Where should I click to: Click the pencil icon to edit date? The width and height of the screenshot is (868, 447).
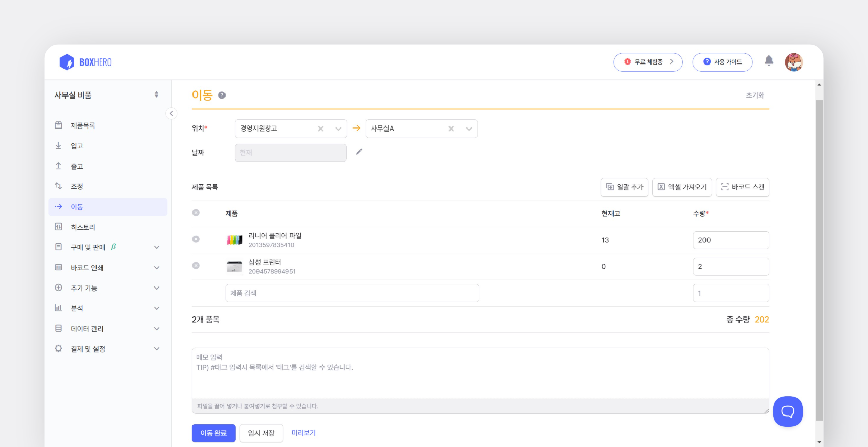coord(359,152)
